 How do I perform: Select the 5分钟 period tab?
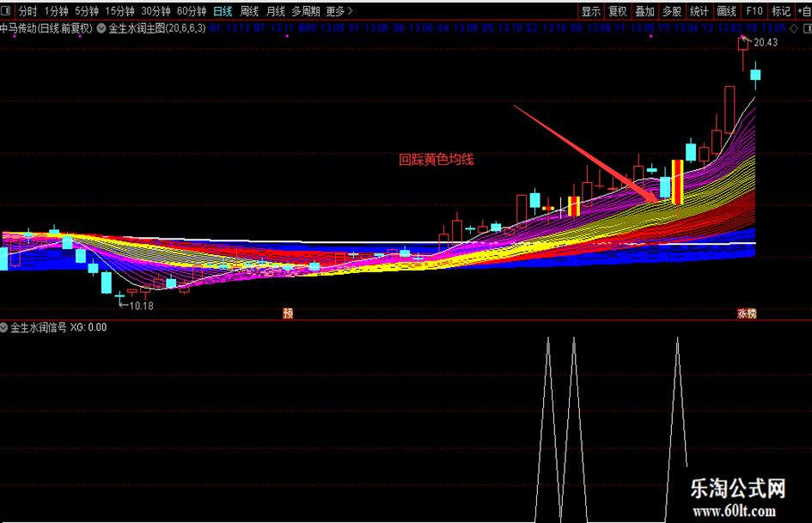87,11
